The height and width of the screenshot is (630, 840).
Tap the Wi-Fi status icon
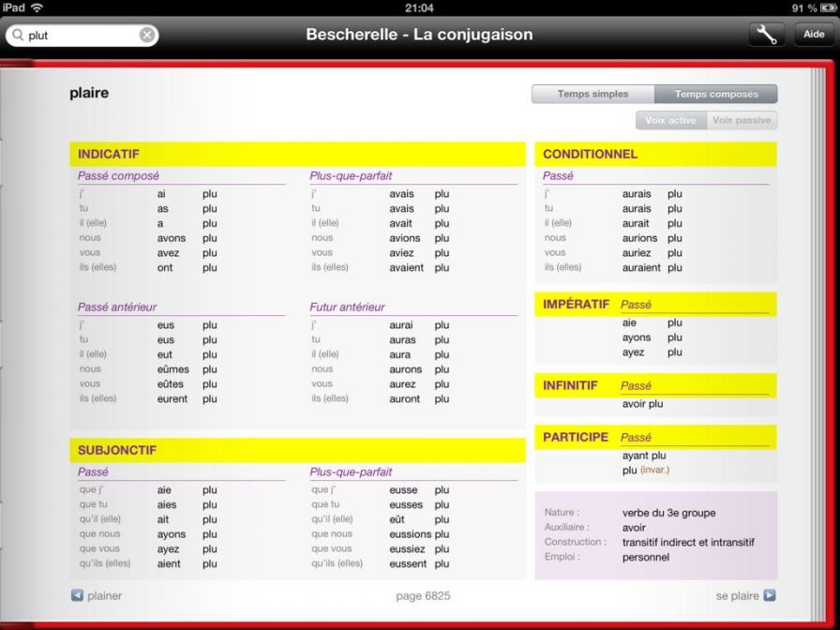(37, 7)
